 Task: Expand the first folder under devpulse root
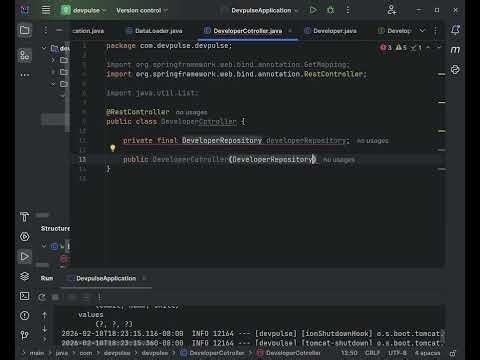tap(53, 60)
